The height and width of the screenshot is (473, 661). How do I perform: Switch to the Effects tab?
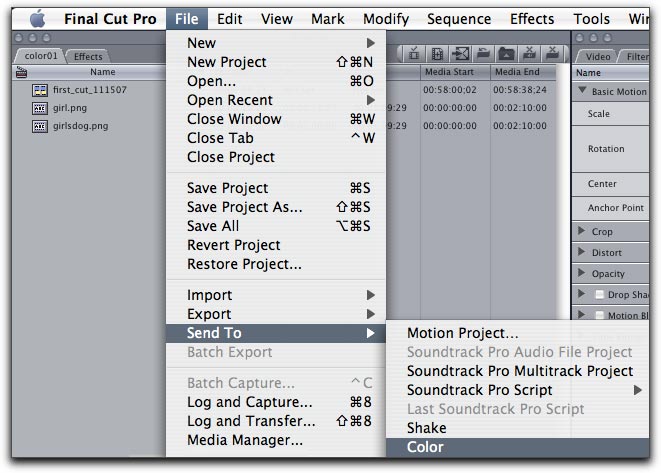pyautogui.click(x=88, y=57)
